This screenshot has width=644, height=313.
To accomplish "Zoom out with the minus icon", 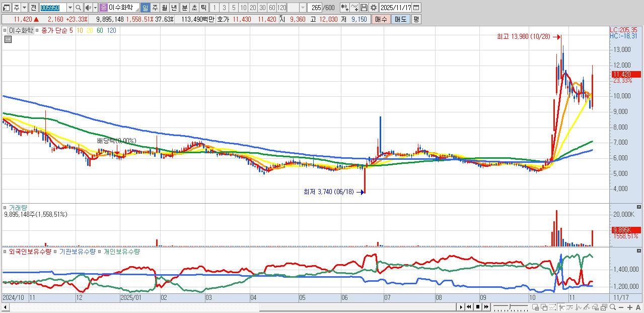I will (621, 307).
